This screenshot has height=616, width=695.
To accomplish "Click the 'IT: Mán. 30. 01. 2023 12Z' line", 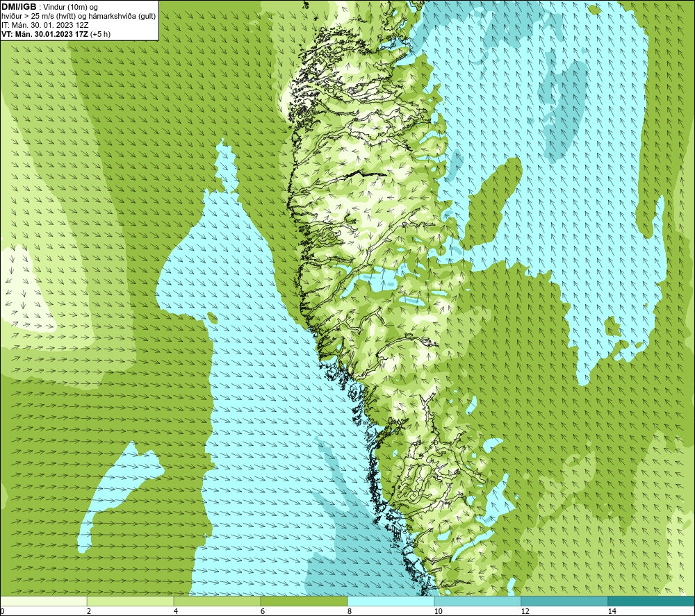I will 44,25.
